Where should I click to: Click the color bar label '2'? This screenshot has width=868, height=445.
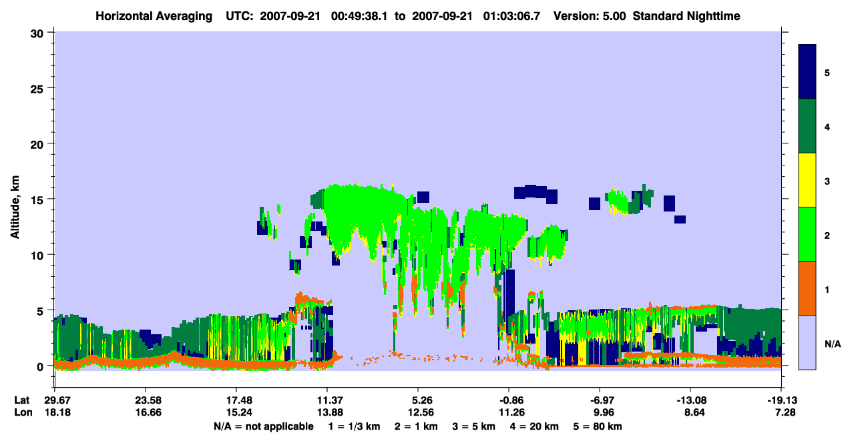[x=827, y=235]
